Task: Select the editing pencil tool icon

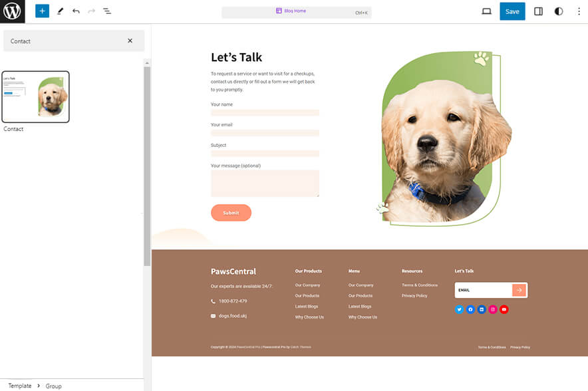Action: (59, 11)
